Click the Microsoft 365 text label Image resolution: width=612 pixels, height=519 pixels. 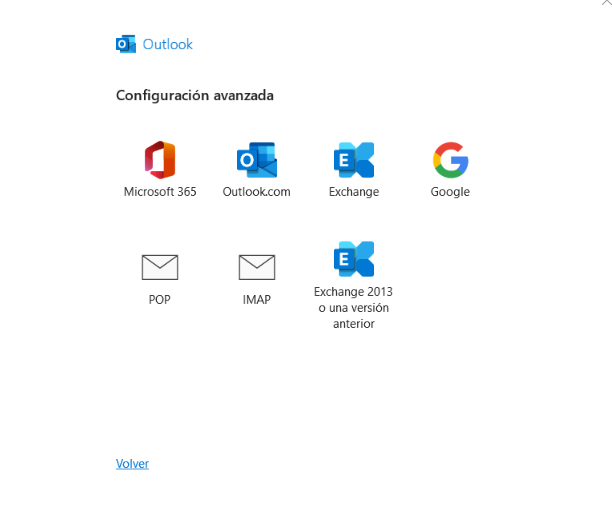pyautogui.click(x=160, y=192)
